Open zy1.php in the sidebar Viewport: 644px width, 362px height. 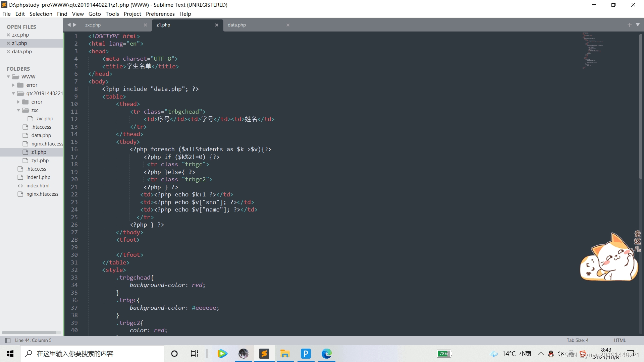pyautogui.click(x=40, y=161)
